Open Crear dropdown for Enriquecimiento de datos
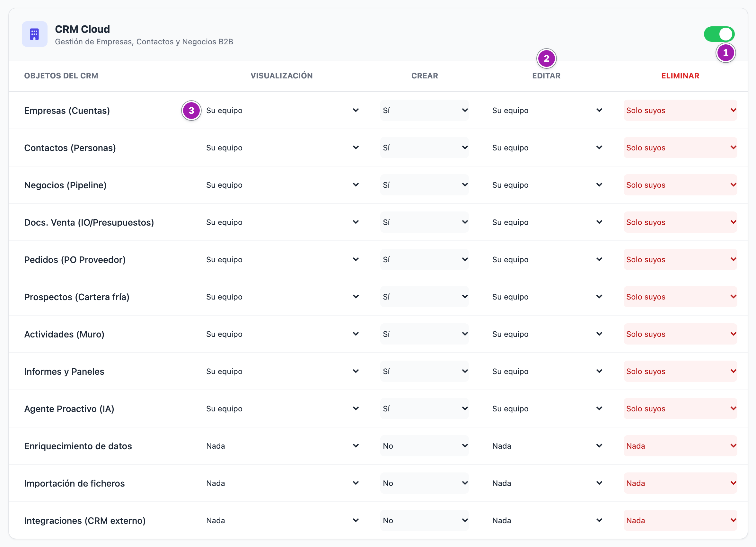This screenshot has width=756, height=547. [424, 446]
